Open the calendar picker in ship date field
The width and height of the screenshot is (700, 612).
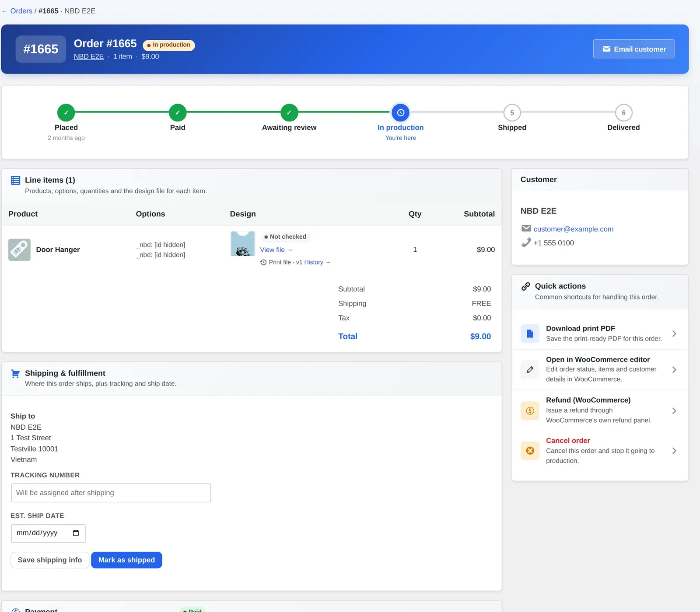tap(76, 533)
